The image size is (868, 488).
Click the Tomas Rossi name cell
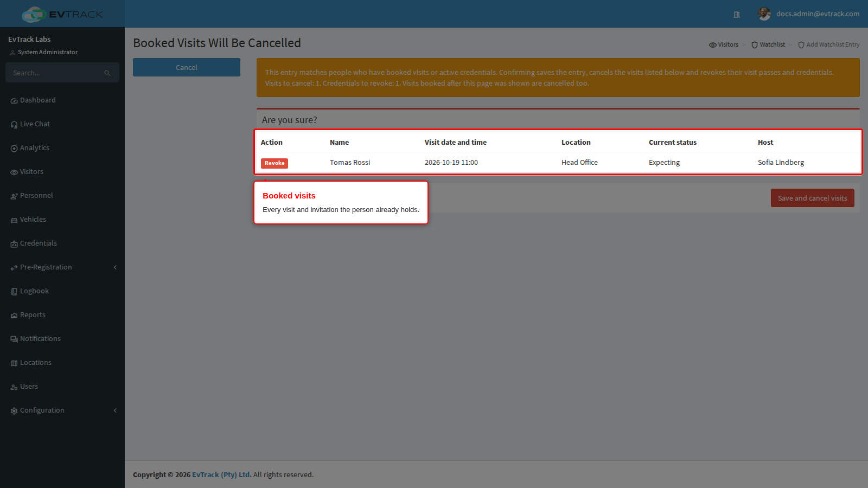tap(350, 162)
